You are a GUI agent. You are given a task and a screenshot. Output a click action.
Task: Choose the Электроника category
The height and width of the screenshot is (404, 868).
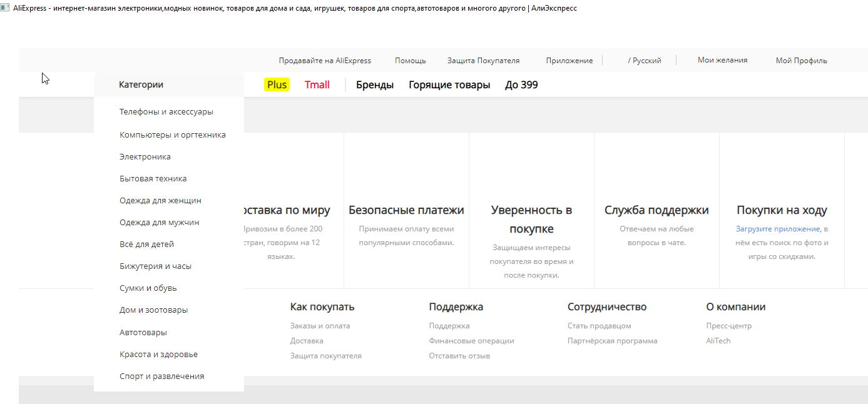coord(145,157)
